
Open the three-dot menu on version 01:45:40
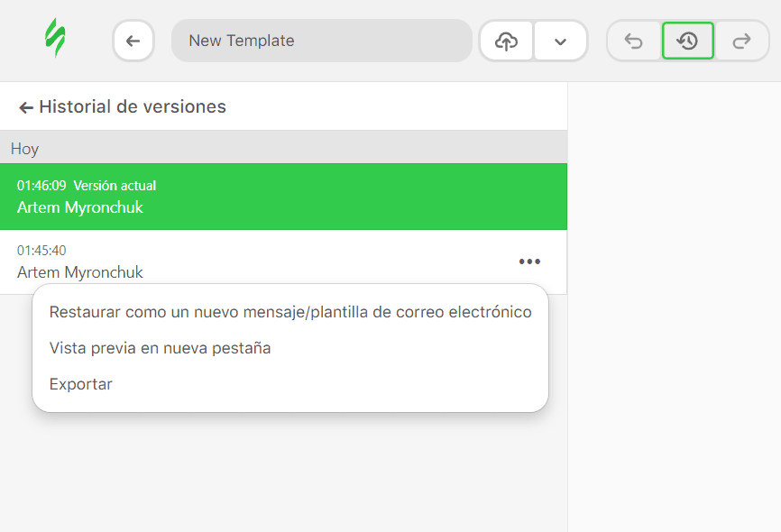click(x=529, y=261)
